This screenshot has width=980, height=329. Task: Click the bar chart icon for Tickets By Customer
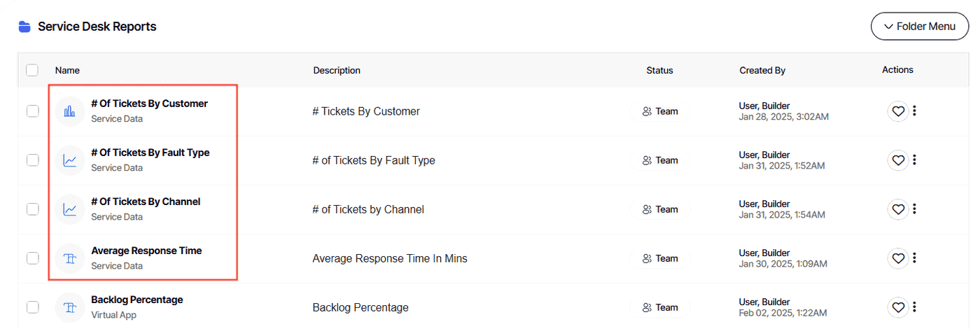(x=70, y=111)
